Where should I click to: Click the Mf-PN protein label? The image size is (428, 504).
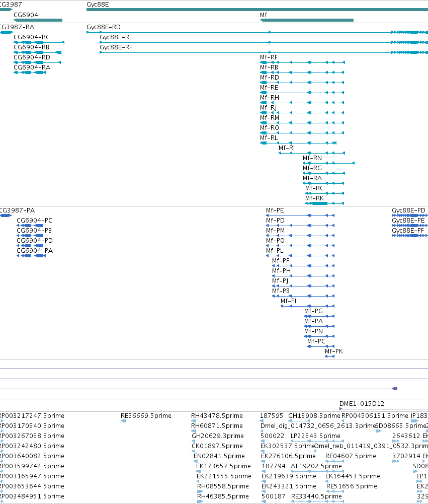[314, 331]
